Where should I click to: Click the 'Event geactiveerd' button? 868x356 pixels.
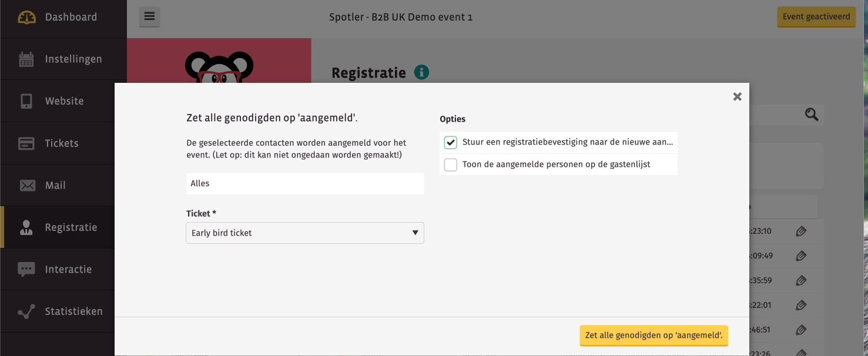click(x=816, y=16)
